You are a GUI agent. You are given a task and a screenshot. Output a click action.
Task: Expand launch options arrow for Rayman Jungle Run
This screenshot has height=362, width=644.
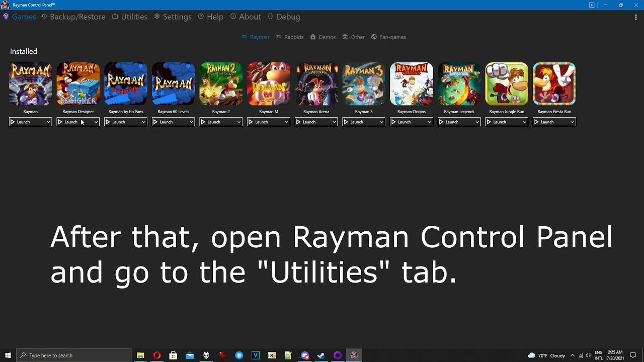525,122
